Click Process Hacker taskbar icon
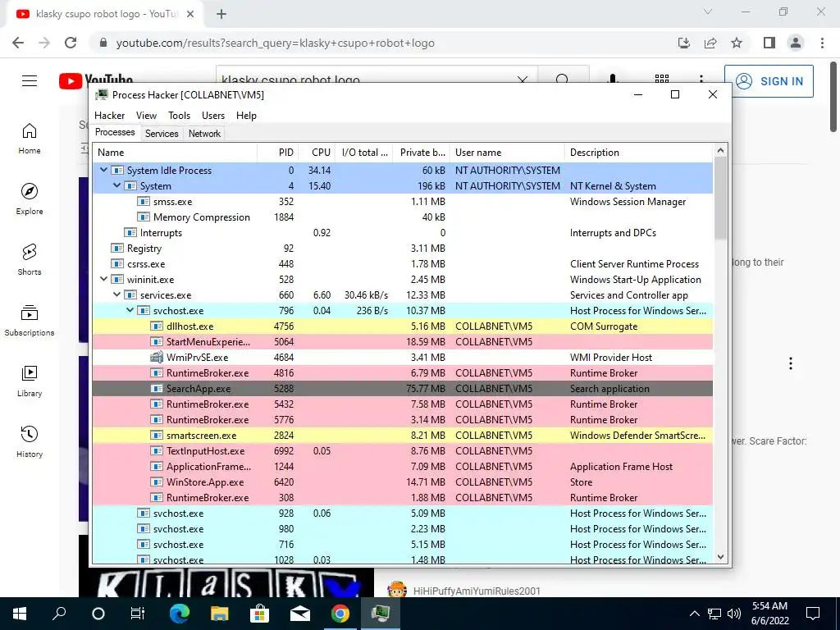This screenshot has height=630, width=840. [x=381, y=614]
